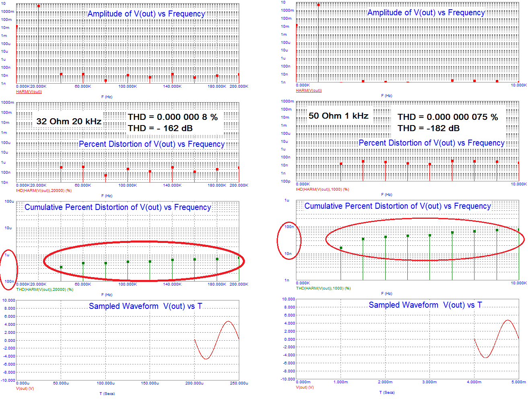Click the Percent Distortion title beneath "THD = - 162 dB"

[152, 144]
